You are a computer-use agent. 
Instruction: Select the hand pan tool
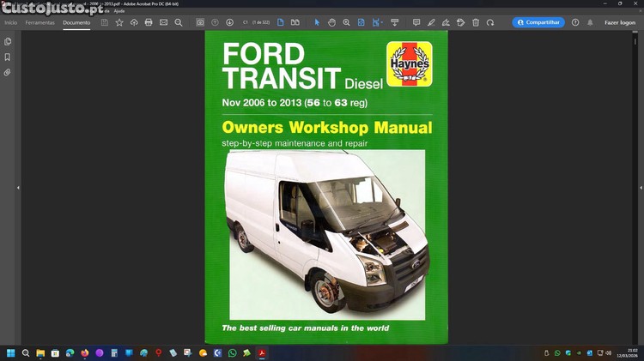point(331,22)
